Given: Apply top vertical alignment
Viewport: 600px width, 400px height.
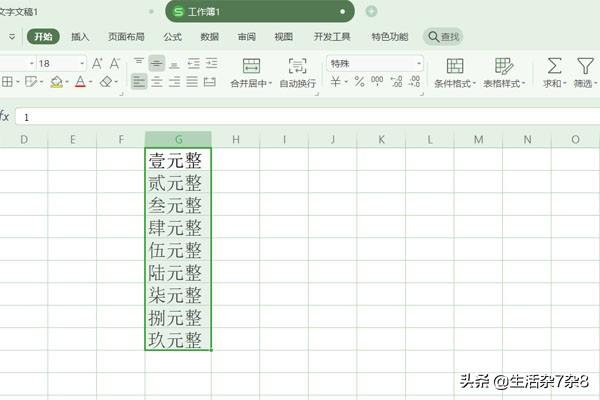Looking at the screenshot, I should [139, 62].
